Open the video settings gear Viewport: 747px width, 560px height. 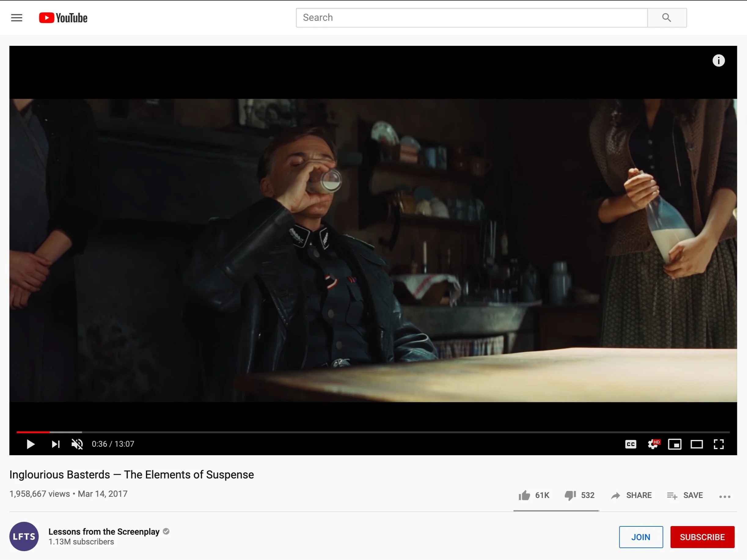coord(653,444)
